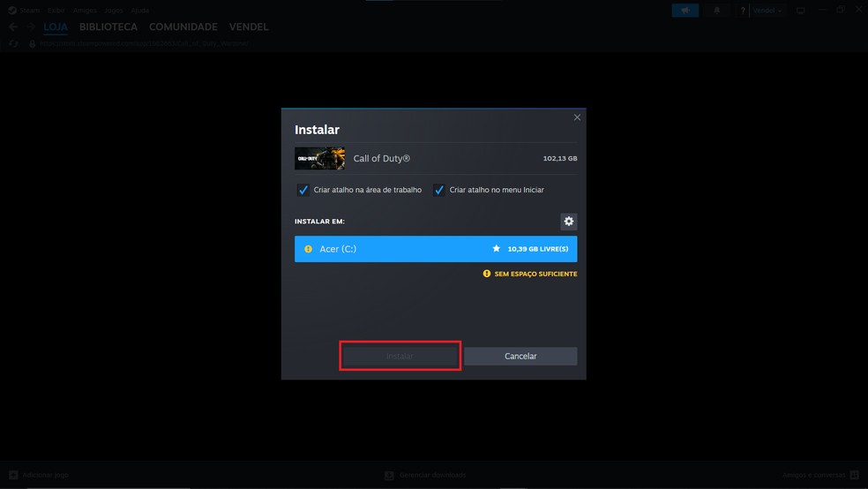Minimize the Steam window
Viewport: 868px width, 489px height.
coord(823,10)
